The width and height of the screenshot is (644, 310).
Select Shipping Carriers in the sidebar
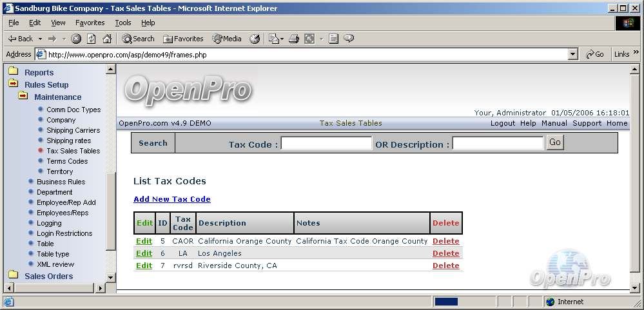pyautogui.click(x=73, y=130)
